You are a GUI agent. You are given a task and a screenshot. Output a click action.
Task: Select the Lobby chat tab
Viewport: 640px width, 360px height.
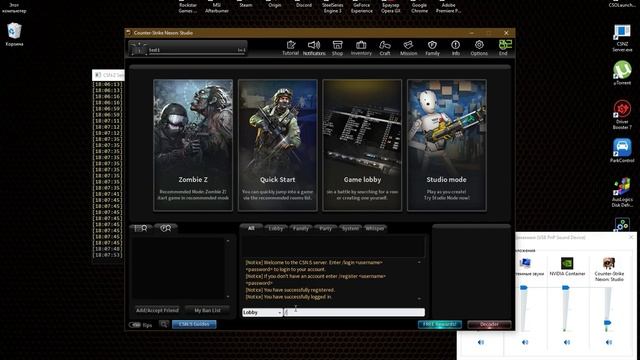pyautogui.click(x=276, y=228)
